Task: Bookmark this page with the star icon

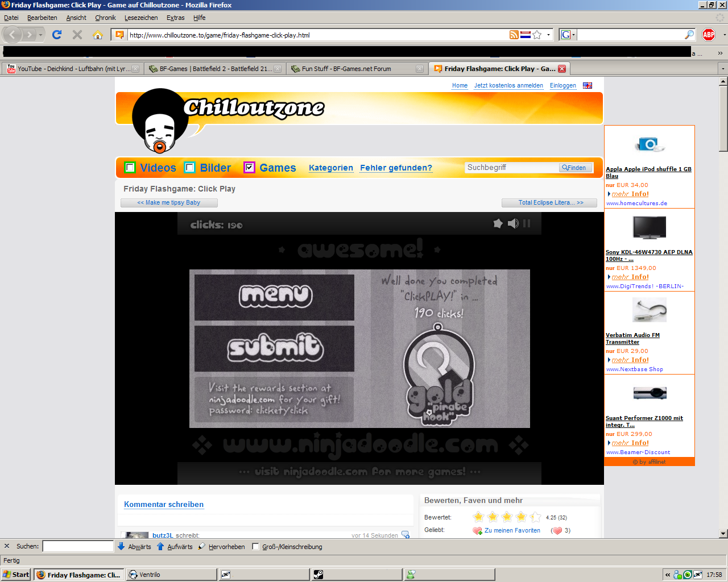Action: click(537, 35)
